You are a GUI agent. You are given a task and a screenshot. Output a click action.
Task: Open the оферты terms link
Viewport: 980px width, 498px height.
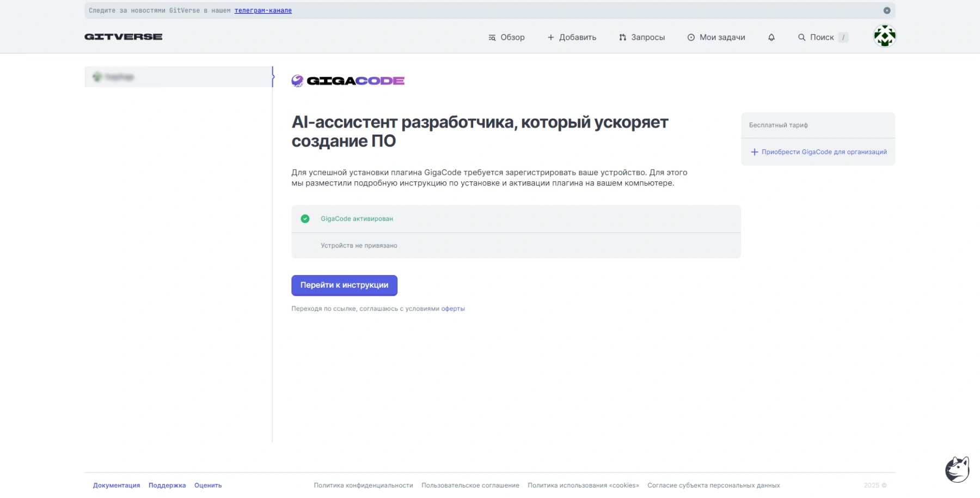click(452, 309)
